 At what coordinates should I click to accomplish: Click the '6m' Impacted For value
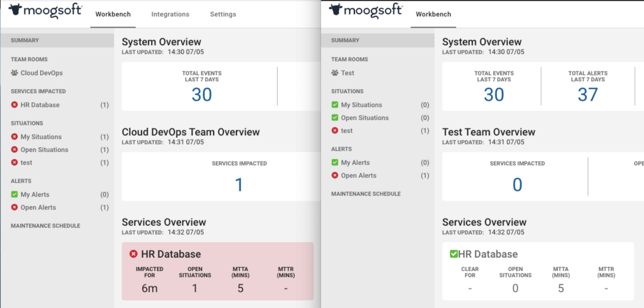point(150,288)
